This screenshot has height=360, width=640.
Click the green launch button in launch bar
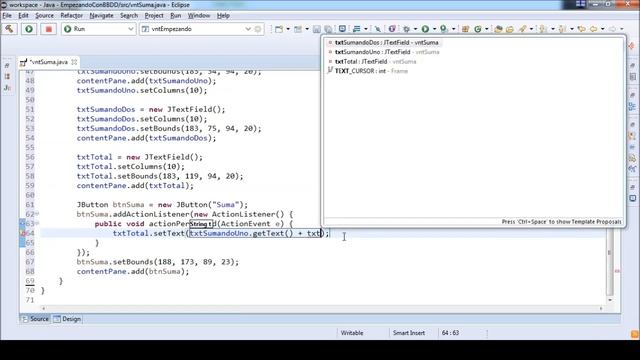[29, 29]
